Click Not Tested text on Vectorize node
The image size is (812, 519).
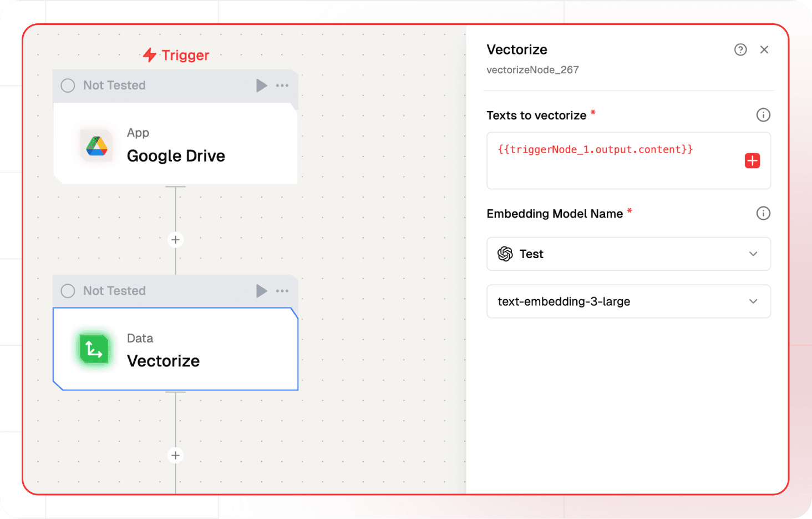click(x=114, y=291)
